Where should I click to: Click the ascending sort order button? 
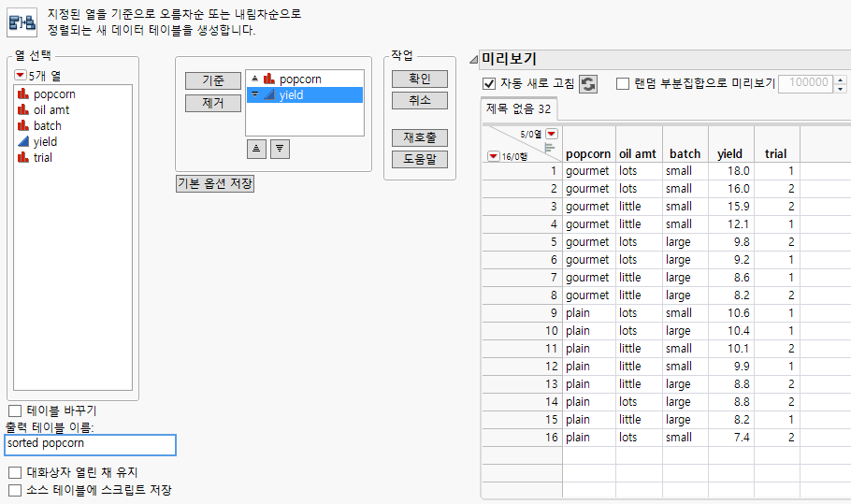(255, 148)
